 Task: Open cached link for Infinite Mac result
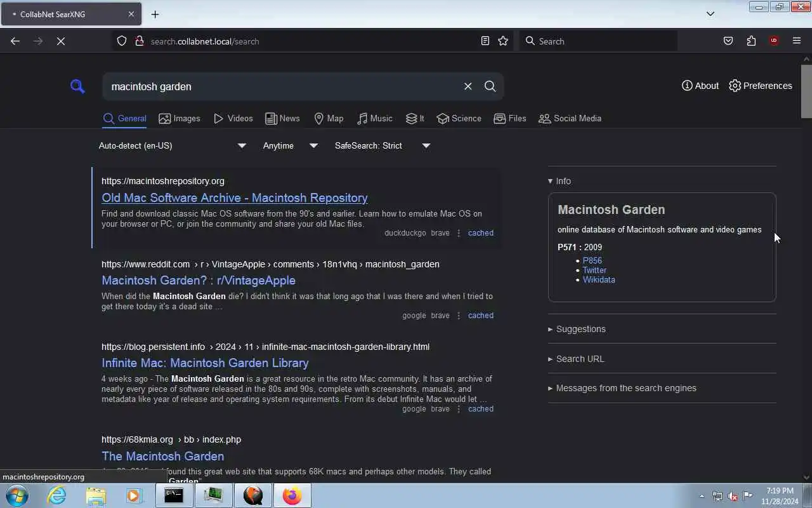pyautogui.click(x=481, y=409)
